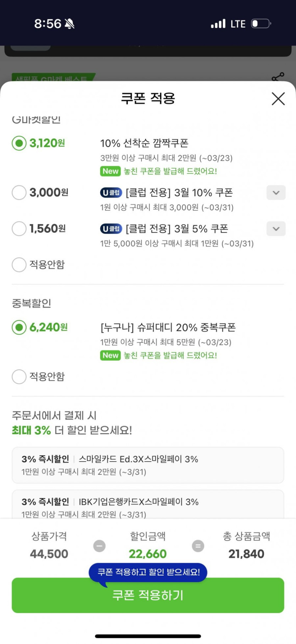
Task: Tap the New badge under 깜짝쿠폰
Action: coord(110,171)
